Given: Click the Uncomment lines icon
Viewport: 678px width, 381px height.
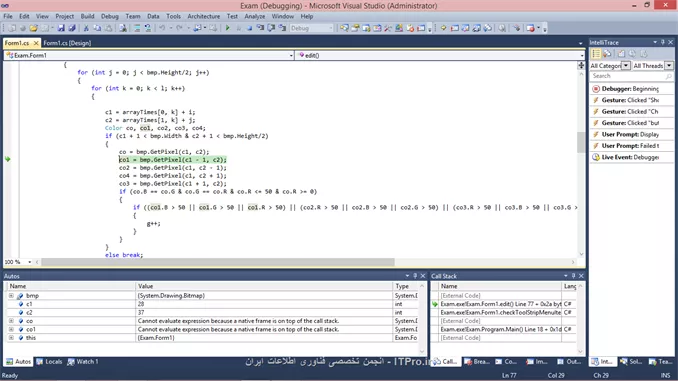Looking at the screenshot, I should point(148,28).
